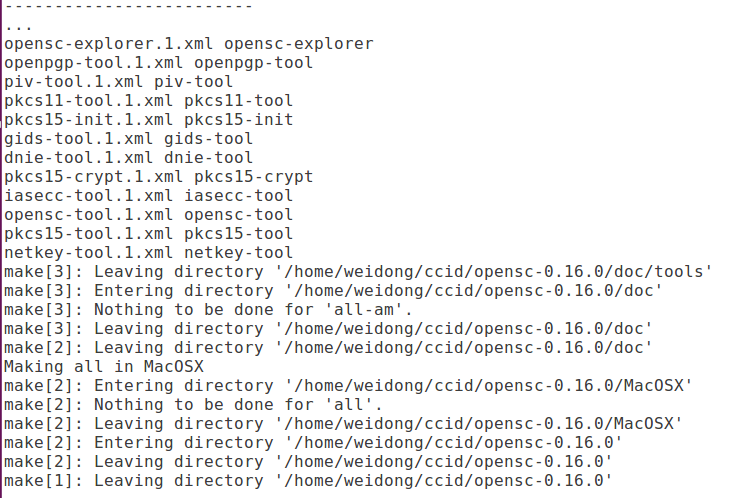Click on the iasecc-tool.1.xml line
748x498 pixels.
click(148, 196)
